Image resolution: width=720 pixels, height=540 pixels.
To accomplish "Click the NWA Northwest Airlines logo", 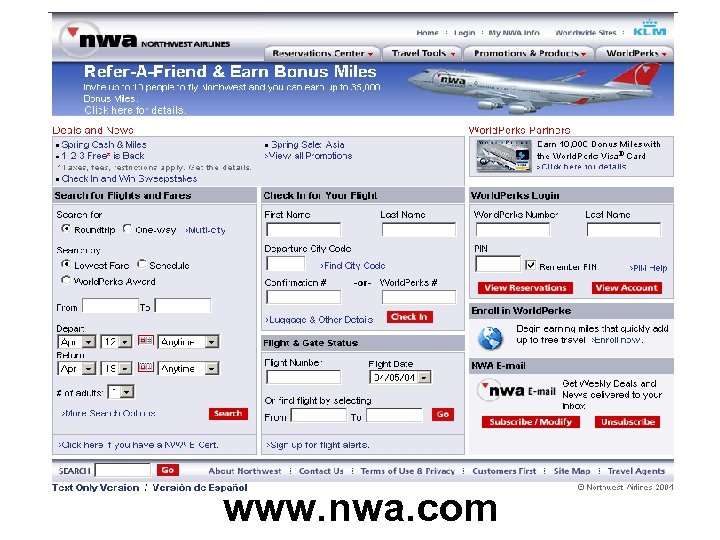I will click(x=145, y=39).
